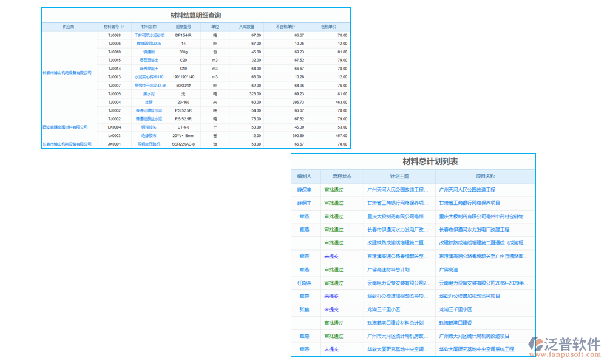The image size is (607, 364).
Task: Open project 珠海鹤港口建设 link
Action: tap(456, 323)
